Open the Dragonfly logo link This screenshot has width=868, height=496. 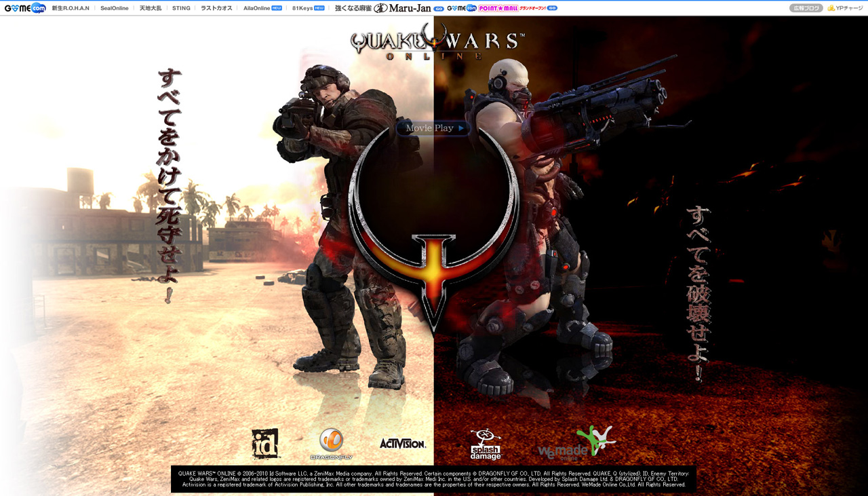pos(331,444)
